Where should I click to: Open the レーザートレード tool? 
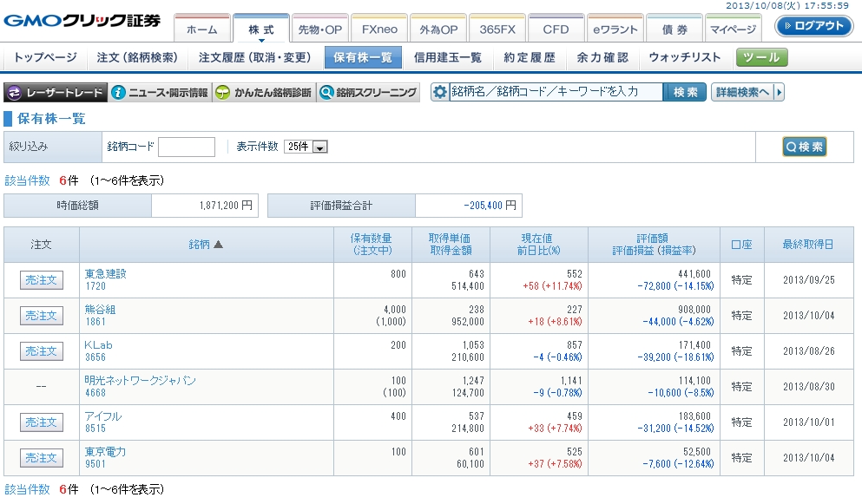tap(56, 93)
